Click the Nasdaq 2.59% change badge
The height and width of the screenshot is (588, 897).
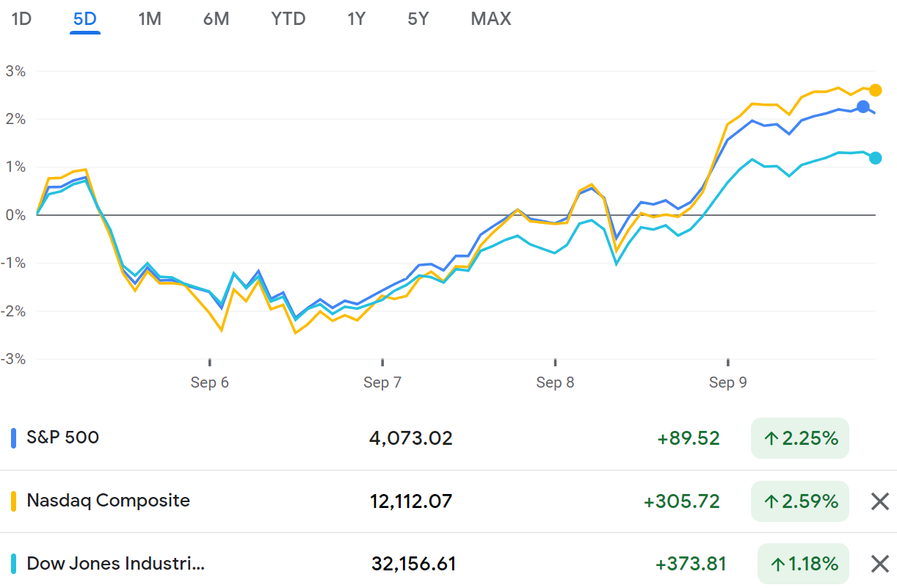799,501
